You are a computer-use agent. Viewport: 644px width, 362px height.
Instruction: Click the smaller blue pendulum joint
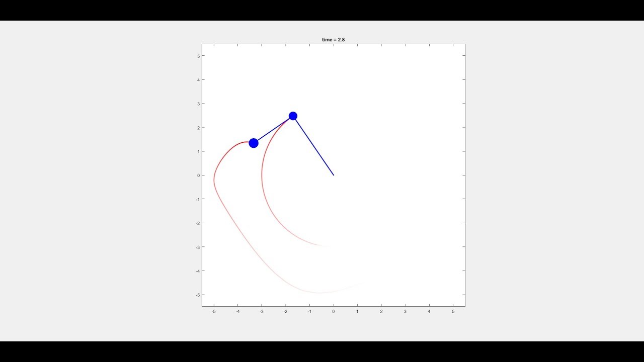293,116
